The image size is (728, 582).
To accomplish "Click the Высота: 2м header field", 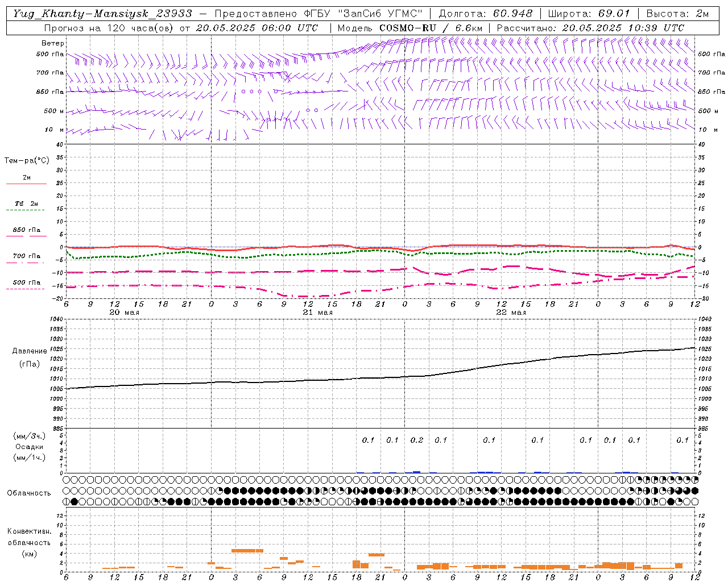I will [677, 14].
